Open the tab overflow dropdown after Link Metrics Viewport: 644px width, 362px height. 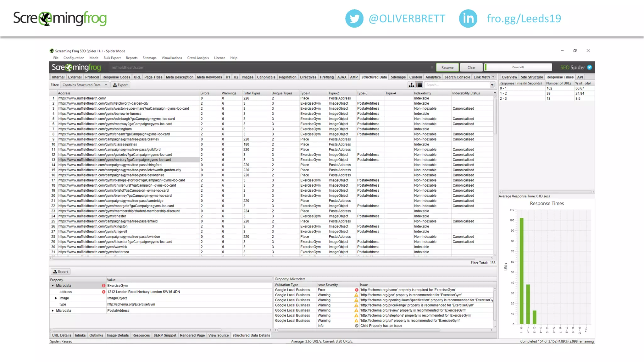[x=493, y=77]
